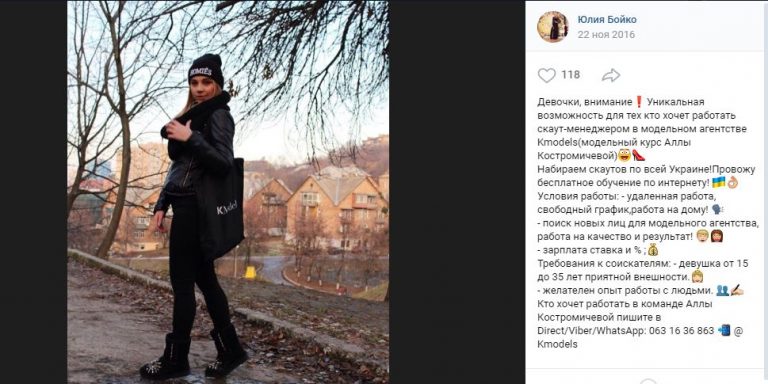Click the red exclamation mark emoji
The width and height of the screenshot is (768, 384).
point(638,102)
